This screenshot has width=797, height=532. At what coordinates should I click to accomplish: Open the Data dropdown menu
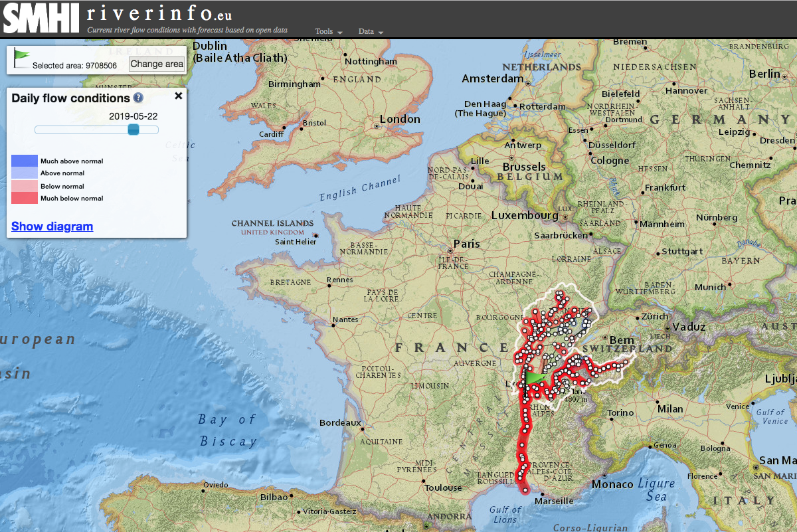[371, 31]
